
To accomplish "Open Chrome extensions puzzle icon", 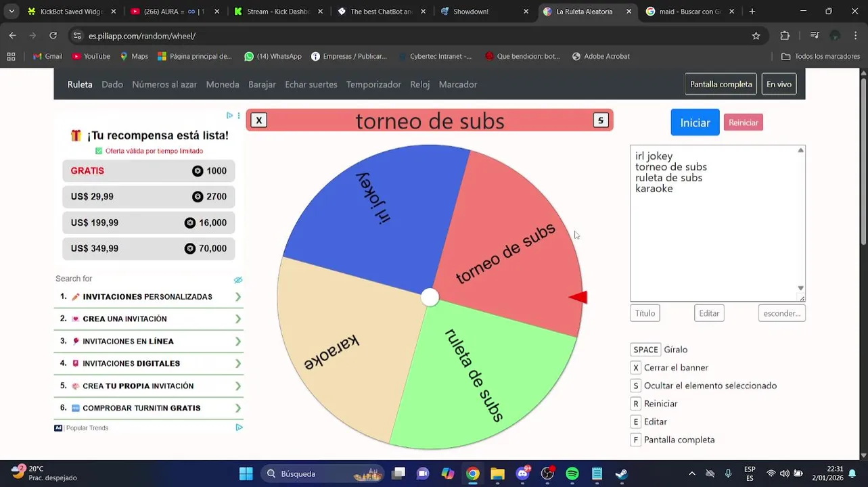I will click(x=785, y=36).
